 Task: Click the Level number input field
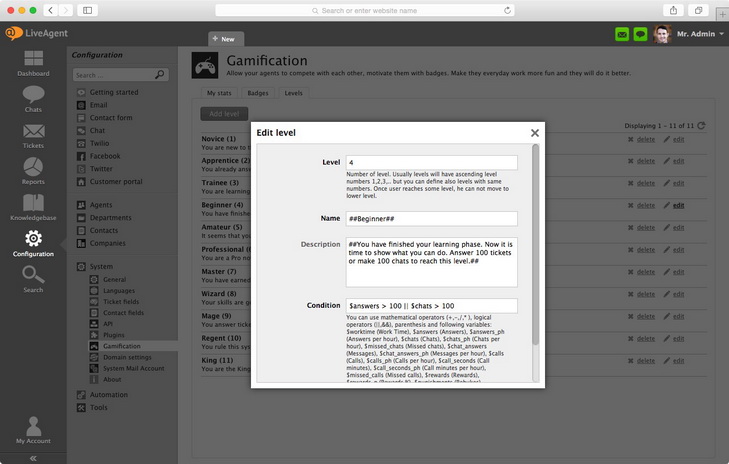[431, 162]
